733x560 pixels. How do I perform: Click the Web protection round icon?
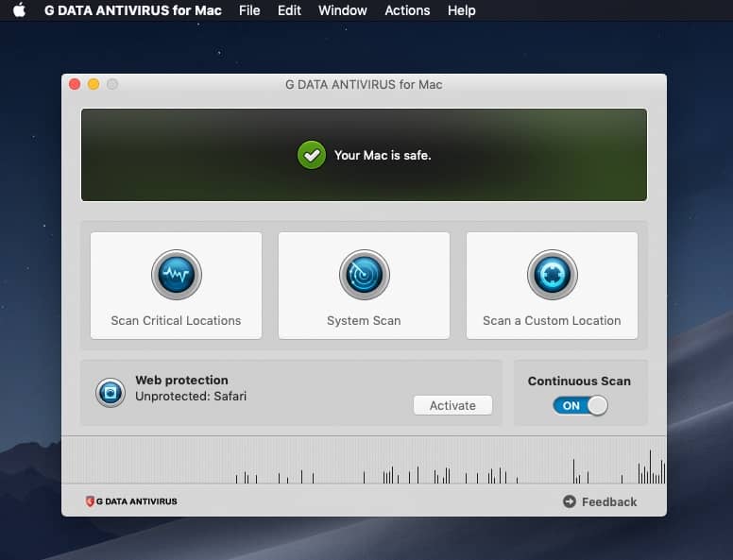coord(111,392)
